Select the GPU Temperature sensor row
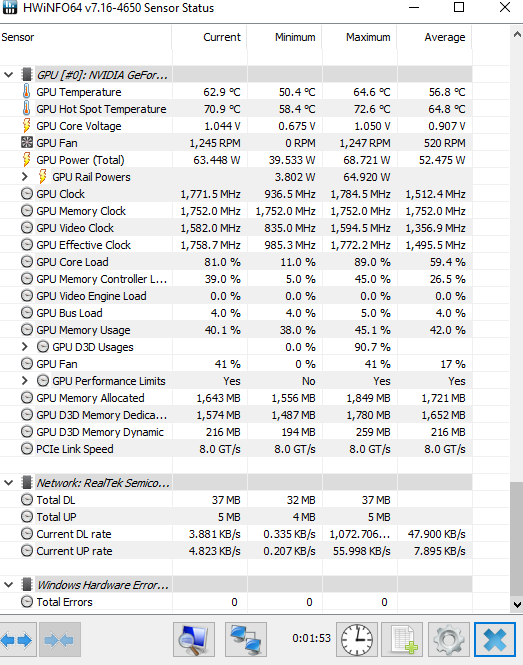 pyautogui.click(x=236, y=92)
